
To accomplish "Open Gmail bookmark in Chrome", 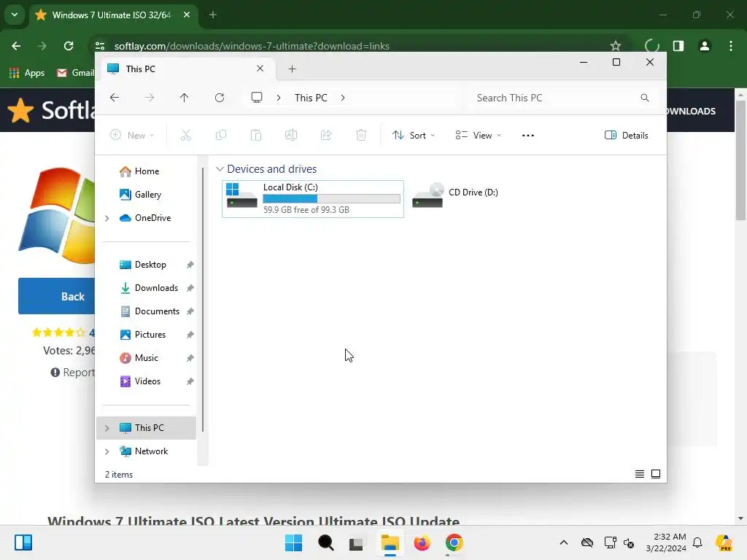I will [x=75, y=73].
